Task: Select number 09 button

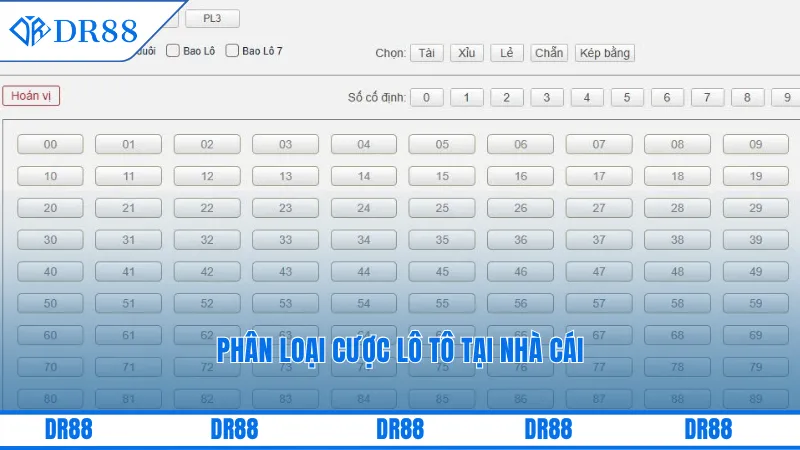Action: (x=756, y=144)
